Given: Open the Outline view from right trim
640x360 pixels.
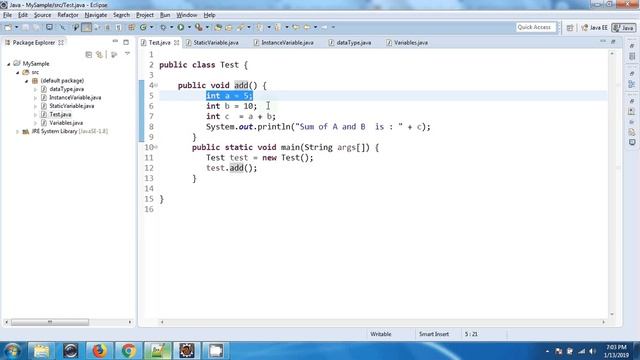Looking at the screenshot, I should (632, 84).
